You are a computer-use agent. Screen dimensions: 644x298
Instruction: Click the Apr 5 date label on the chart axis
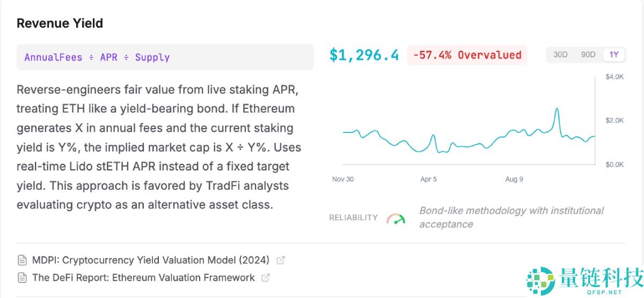pyautogui.click(x=428, y=179)
